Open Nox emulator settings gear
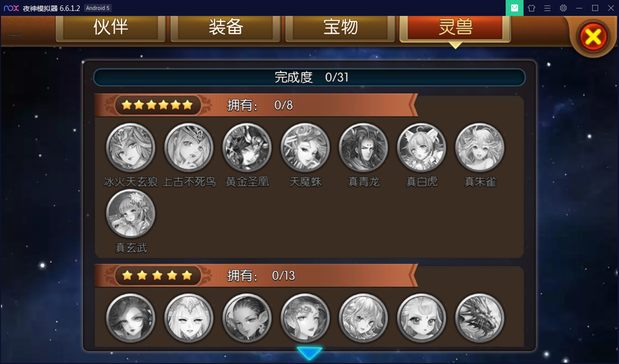This screenshot has height=364, width=619. [563, 8]
